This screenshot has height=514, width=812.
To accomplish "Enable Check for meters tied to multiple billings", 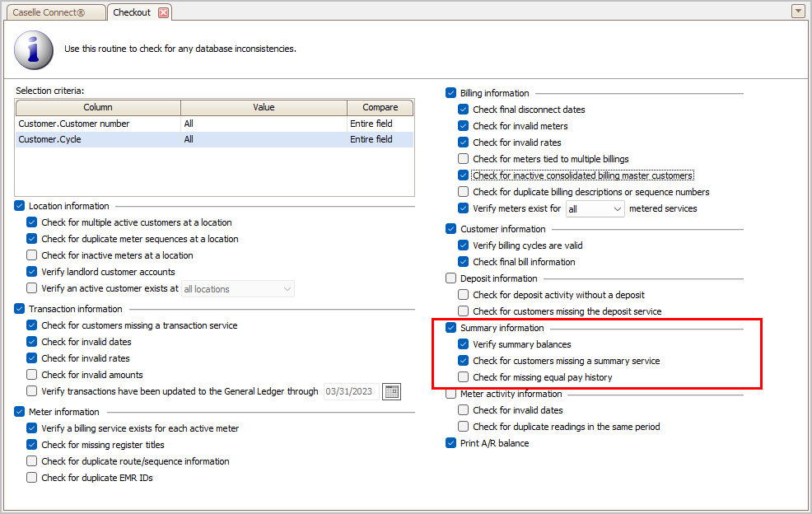I will tap(464, 159).
